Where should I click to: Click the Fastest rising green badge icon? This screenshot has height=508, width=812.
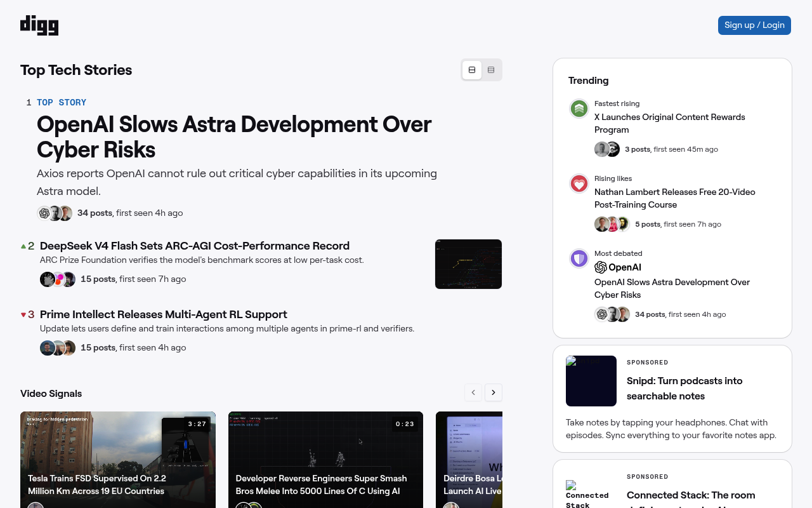click(579, 109)
